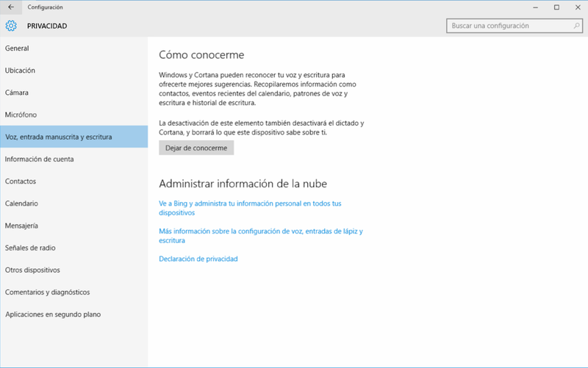Close the Configuración window
588x368 pixels.
coord(578,7)
